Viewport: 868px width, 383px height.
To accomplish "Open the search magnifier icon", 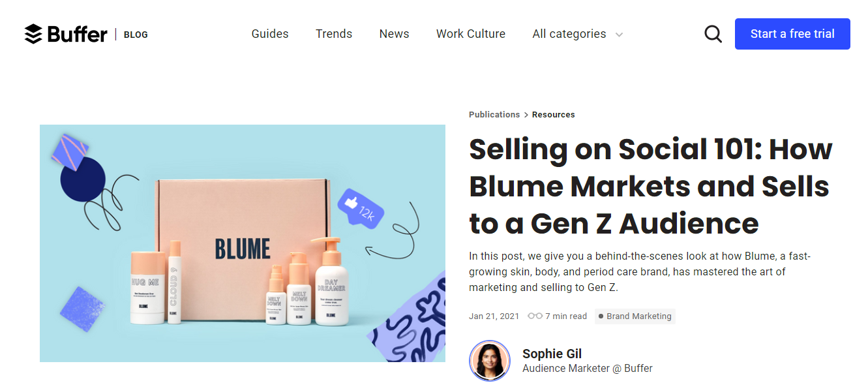I will click(713, 34).
